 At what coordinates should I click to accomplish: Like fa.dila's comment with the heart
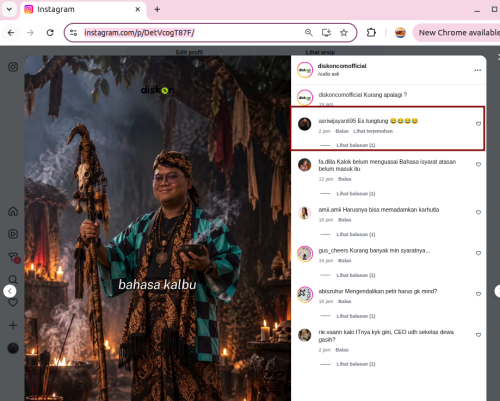tap(478, 165)
